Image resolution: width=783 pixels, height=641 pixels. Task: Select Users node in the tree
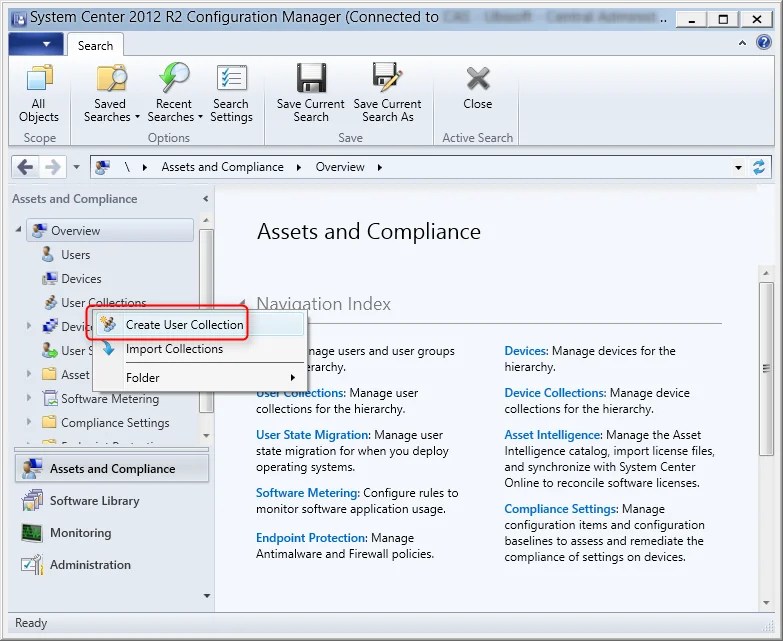(75, 255)
